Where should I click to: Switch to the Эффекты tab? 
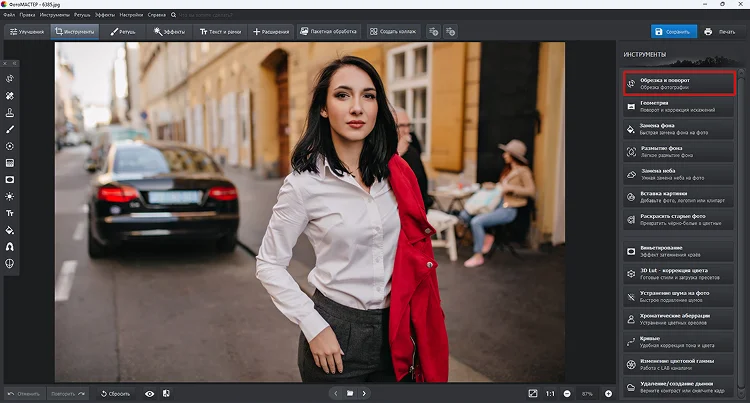pyautogui.click(x=169, y=32)
